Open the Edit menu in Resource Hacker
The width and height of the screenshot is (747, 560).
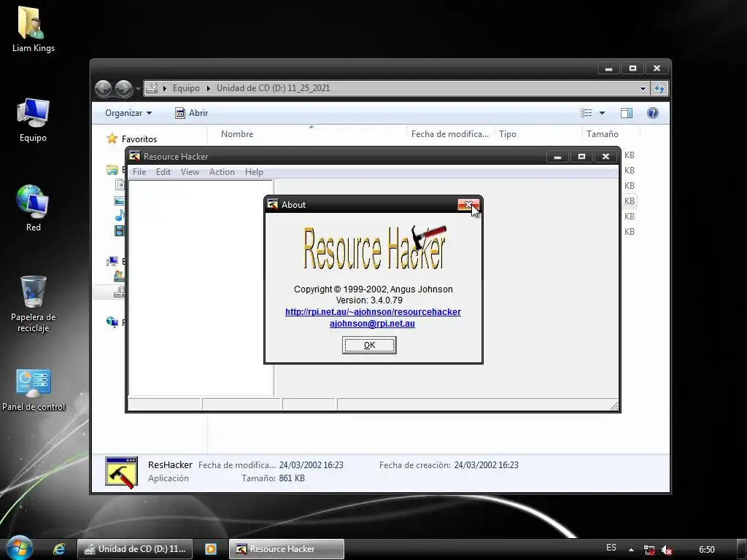[163, 172]
